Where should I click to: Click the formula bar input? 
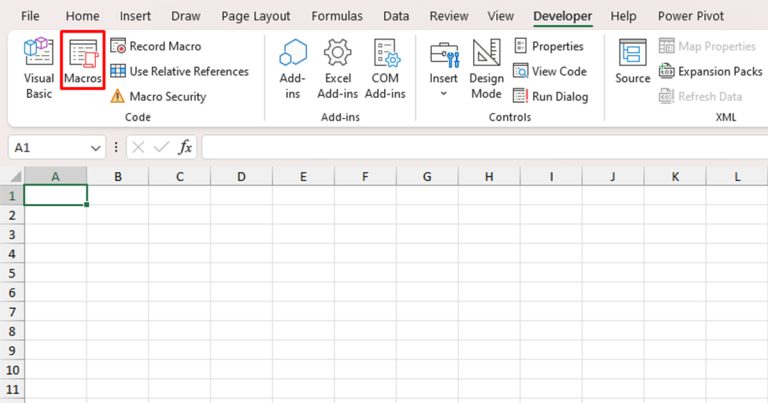point(485,147)
